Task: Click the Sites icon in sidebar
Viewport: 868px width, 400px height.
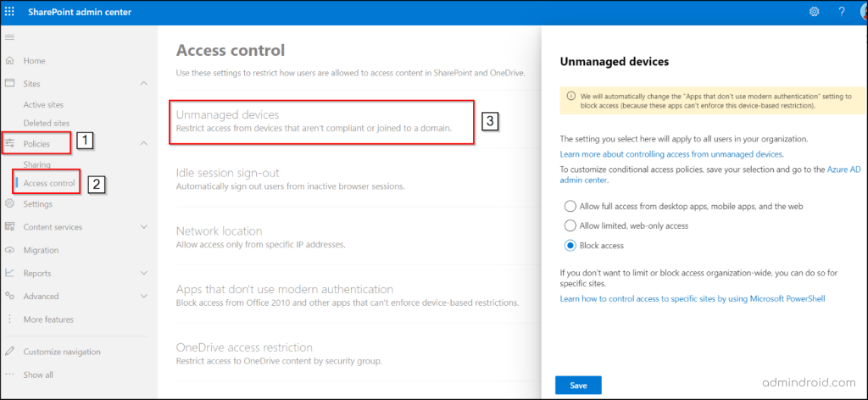Action: [9, 83]
